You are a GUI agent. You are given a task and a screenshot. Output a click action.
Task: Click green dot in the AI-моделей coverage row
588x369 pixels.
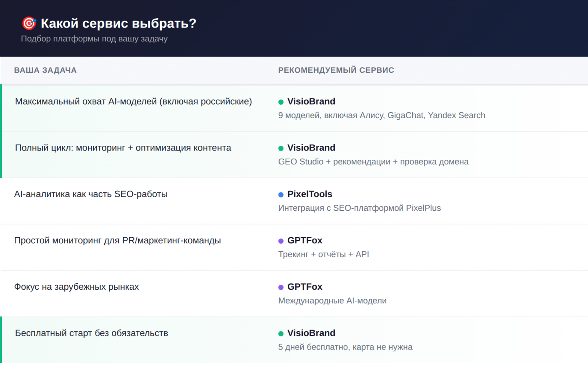click(281, 102)
